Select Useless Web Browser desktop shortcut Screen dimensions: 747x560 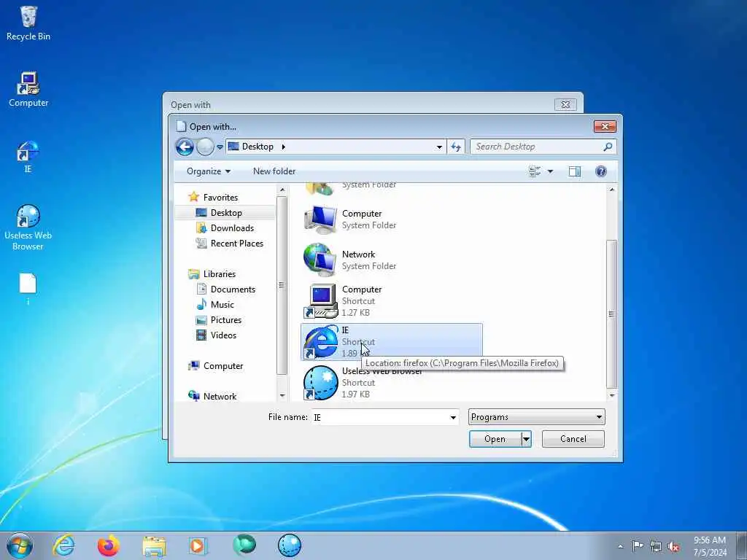(x=28, y=227)
